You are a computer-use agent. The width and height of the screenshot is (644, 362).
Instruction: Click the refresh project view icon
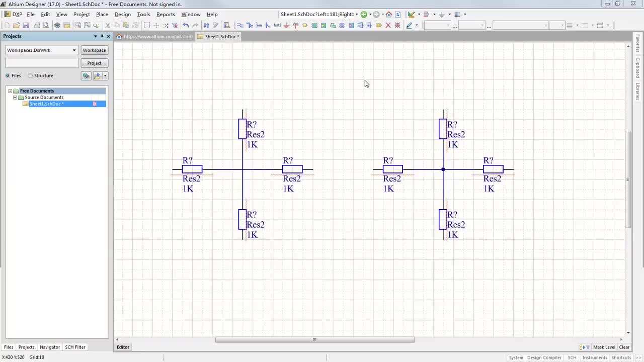click(x=86, y=76)
